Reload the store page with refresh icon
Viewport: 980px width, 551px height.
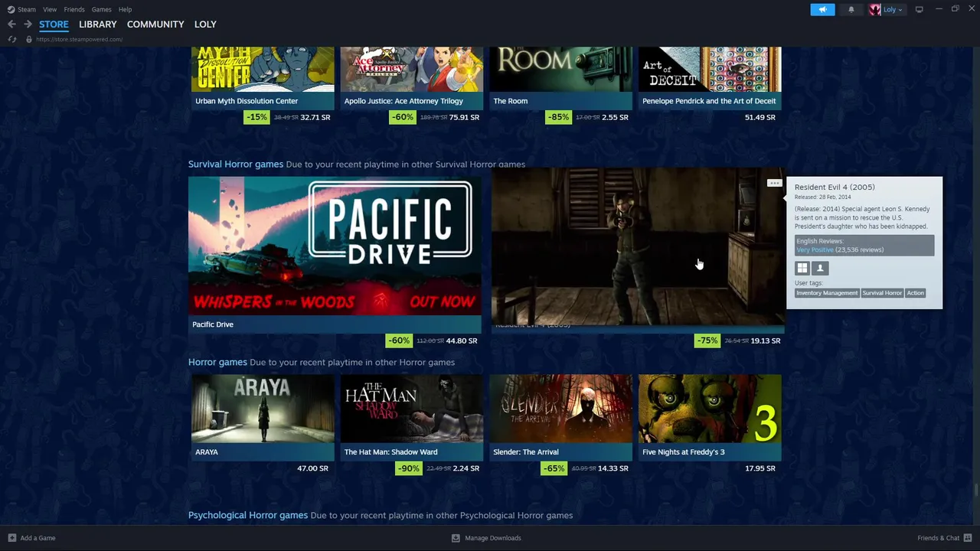tap(11, 39)
